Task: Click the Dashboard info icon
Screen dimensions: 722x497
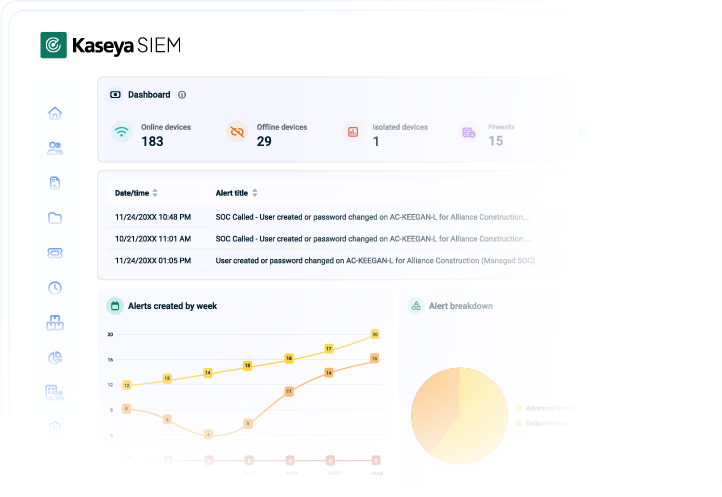Action: (x=182, y=95)
